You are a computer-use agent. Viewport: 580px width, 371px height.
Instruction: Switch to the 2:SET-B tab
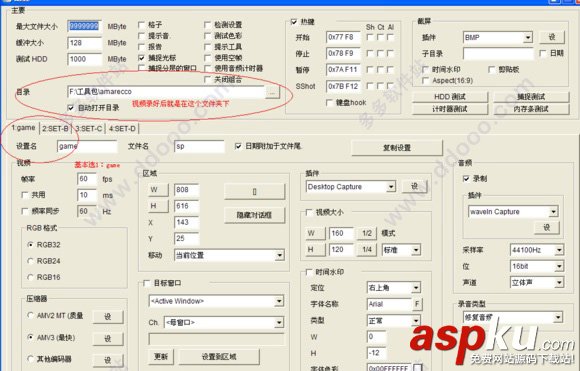[55, 129]
